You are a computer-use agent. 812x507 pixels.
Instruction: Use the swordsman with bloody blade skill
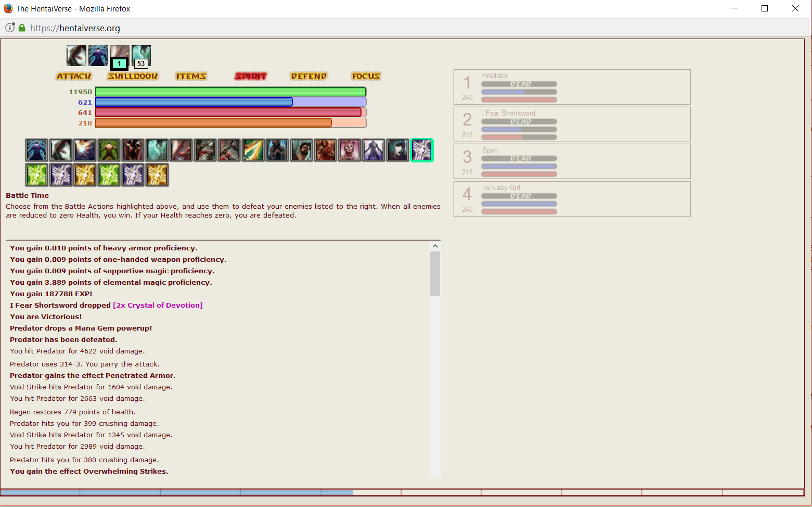coord(205,150)
